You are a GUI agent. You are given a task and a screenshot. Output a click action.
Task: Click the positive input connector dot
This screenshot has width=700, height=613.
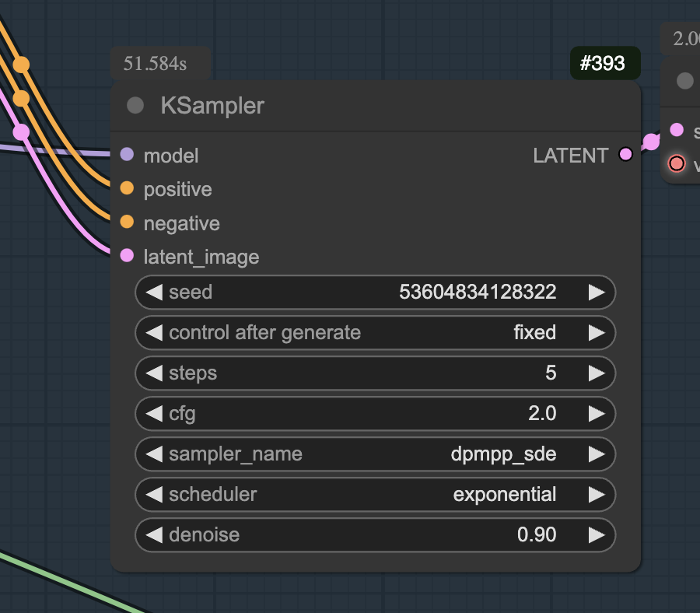tap(128, 188)
